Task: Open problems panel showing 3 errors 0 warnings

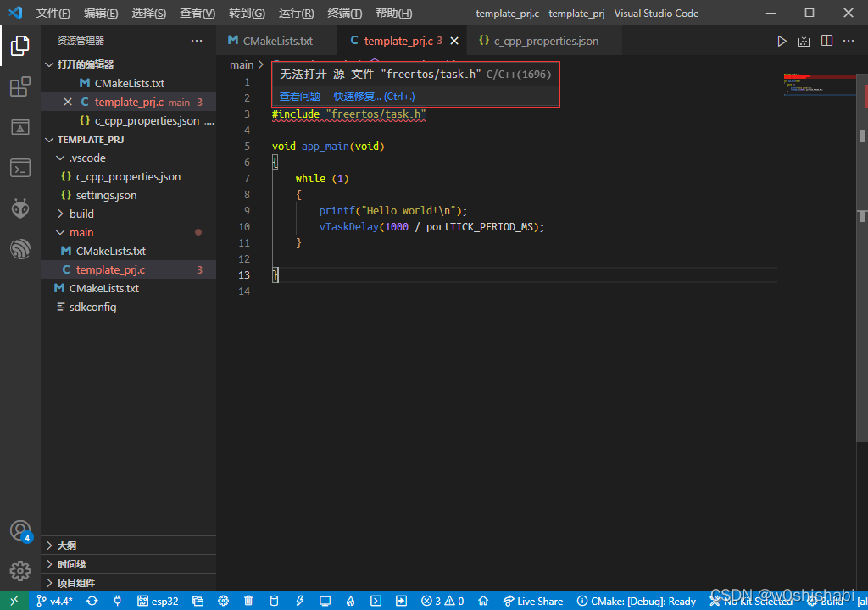Action: (442, 601)
